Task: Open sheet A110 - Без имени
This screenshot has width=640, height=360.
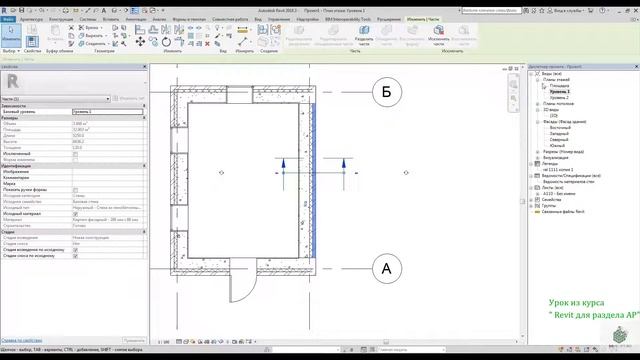Action: tap(559, 194)
